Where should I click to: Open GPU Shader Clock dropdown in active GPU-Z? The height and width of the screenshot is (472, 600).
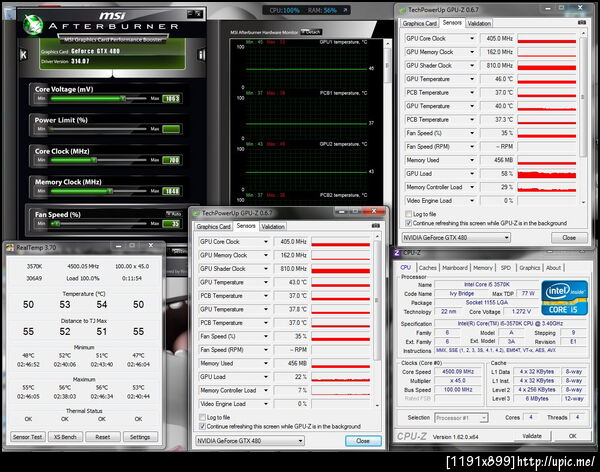tap(266, 269)
